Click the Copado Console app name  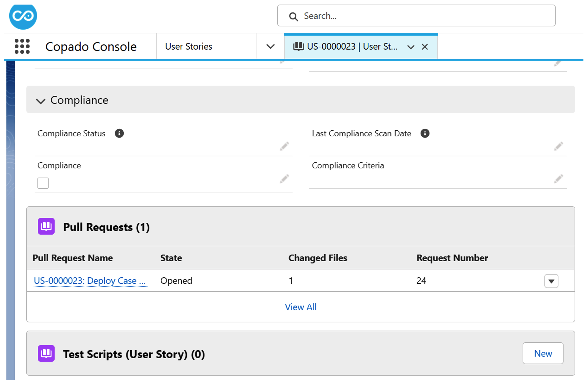coord(91,46)
